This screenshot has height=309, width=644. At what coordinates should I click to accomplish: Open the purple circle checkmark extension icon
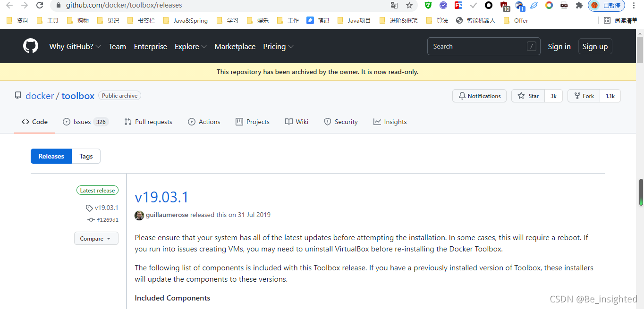443,5
